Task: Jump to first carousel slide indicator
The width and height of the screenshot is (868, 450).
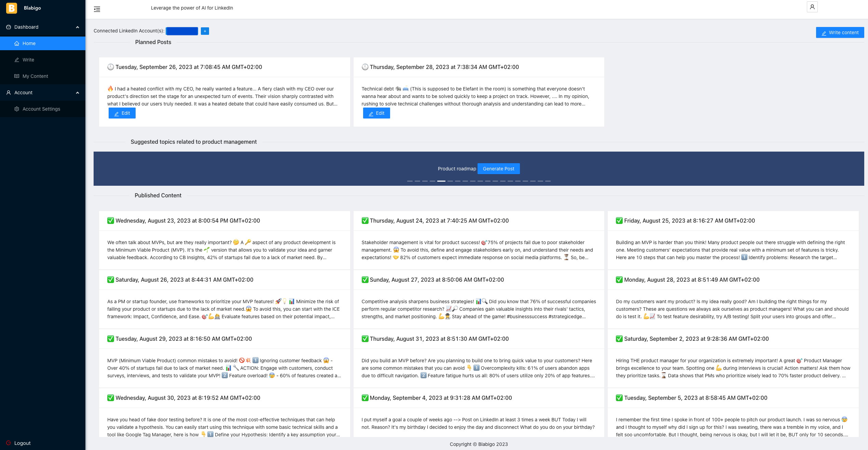Action: coord(410,181)
